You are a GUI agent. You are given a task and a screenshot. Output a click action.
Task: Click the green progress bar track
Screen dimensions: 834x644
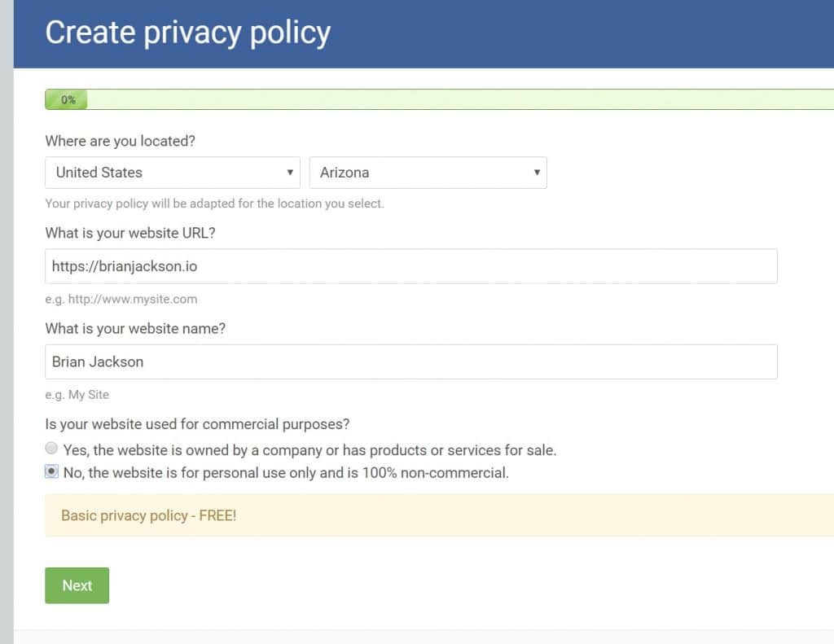pos(448,99)
